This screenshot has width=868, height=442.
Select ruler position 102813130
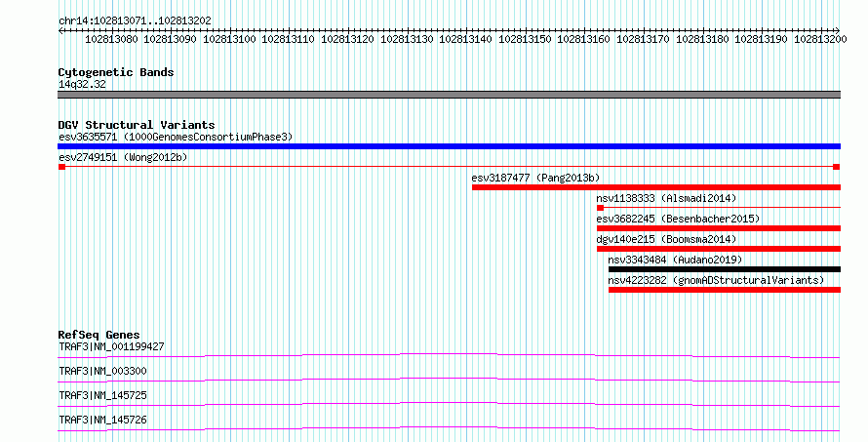coord(407,39)
